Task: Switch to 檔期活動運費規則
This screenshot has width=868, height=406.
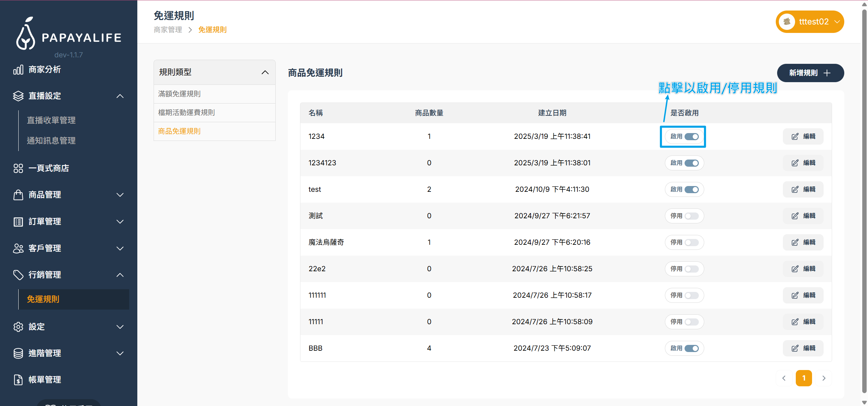Action: point(186,112)
